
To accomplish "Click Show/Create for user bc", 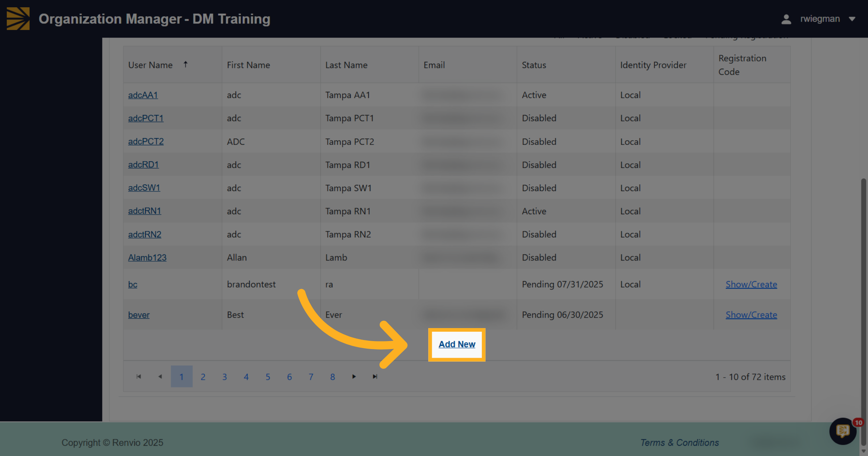I will [751, 284].
